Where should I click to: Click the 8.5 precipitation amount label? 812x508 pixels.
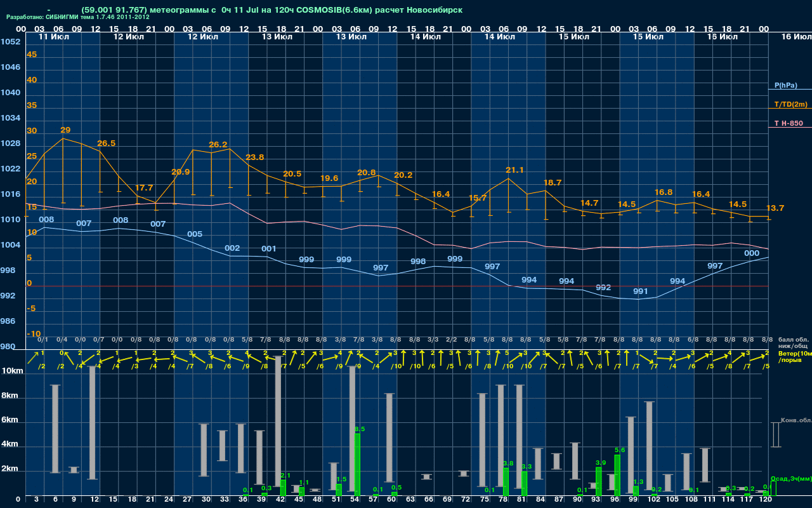360,430
